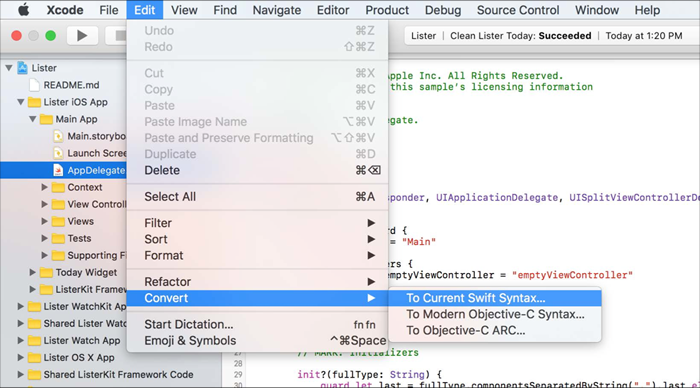Click the Lister Watch App folder icon
700x388 pixels.
tap(34, 340)
